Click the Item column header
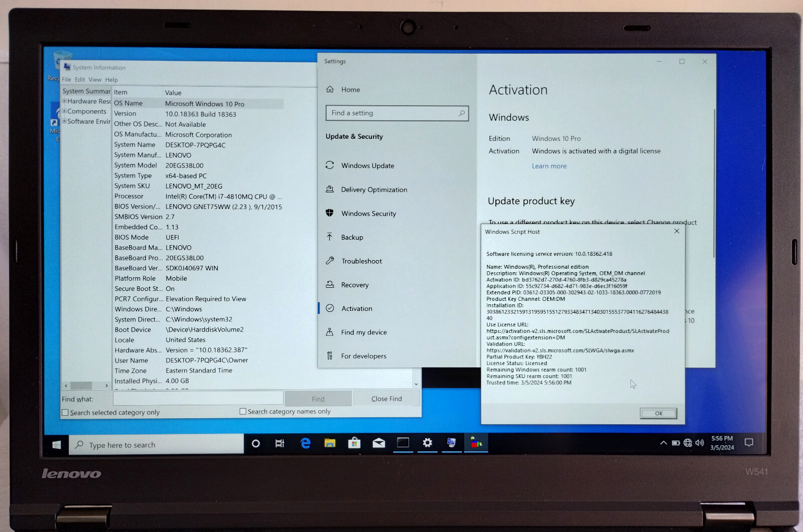 120,92
